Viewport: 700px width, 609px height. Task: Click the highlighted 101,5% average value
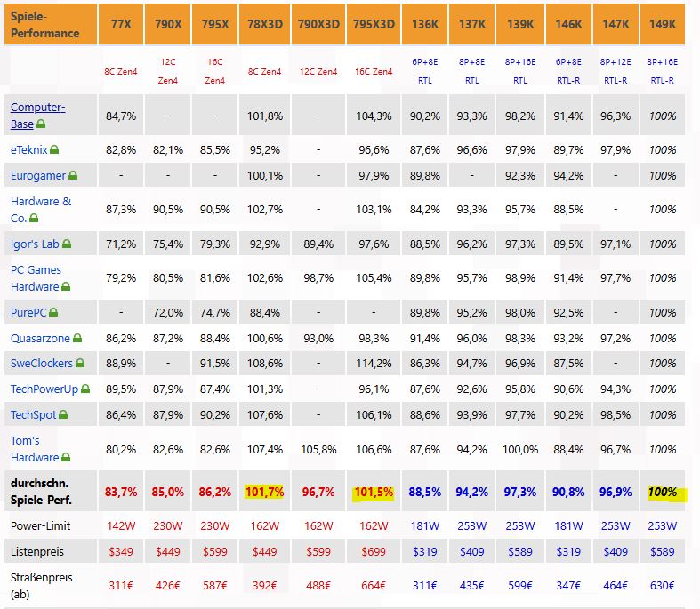(x=374, y=493)
